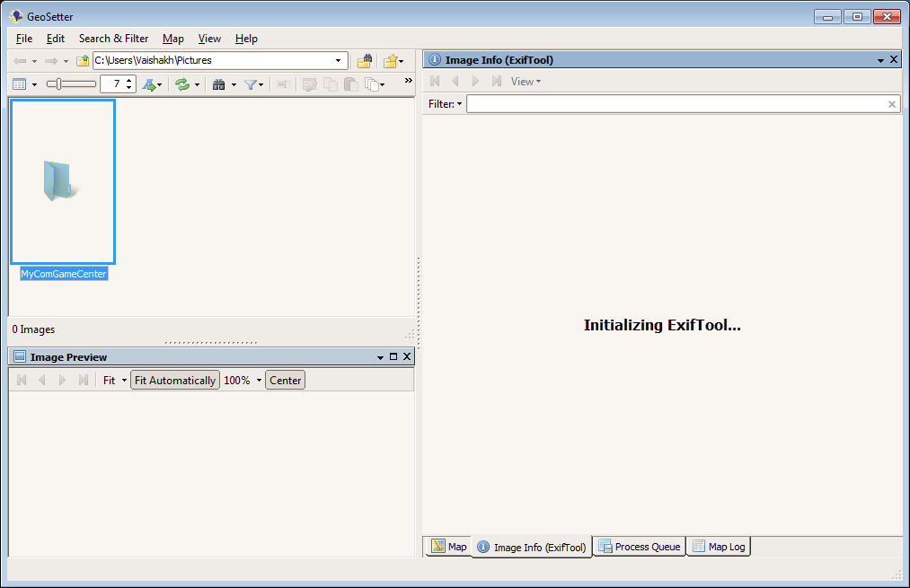Select the browse folders icon

pyautogui.click(x=366, y=60)
